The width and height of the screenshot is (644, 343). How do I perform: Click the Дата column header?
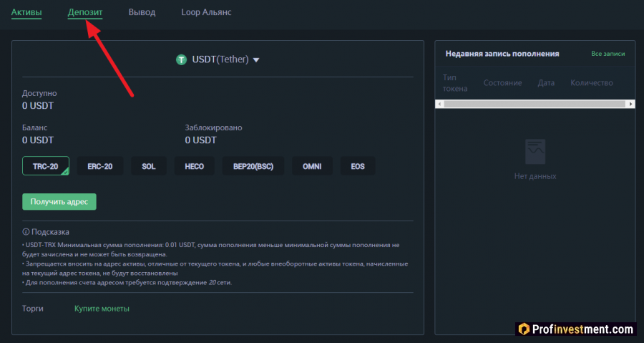[x=546, y=83]
